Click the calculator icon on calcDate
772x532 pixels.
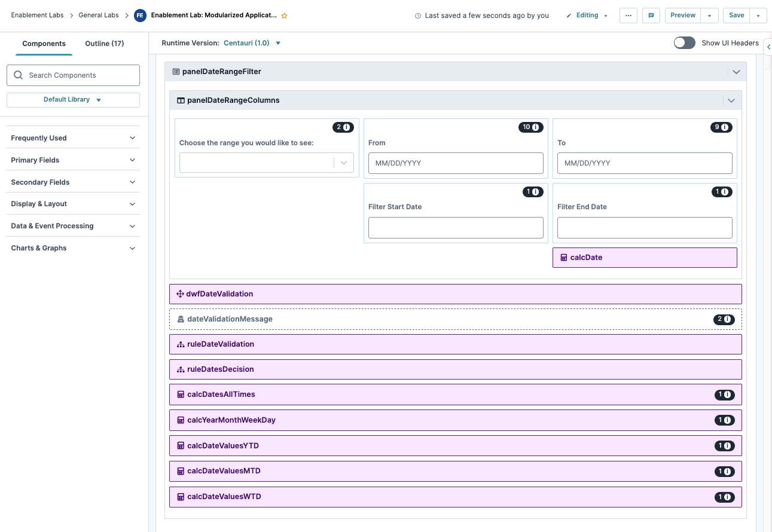click(x=564, y=257)
